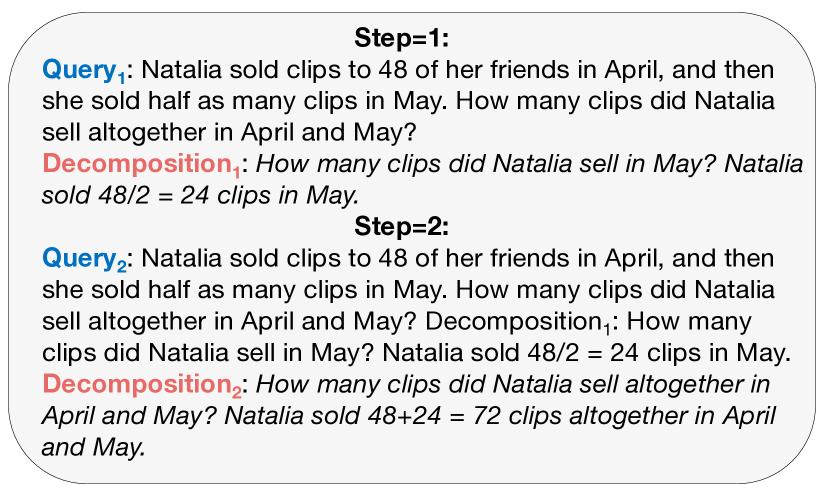830x496 pixels.
Task: Click 'sell altogether in April and May?' in Query 1
Action: (229, 133)
